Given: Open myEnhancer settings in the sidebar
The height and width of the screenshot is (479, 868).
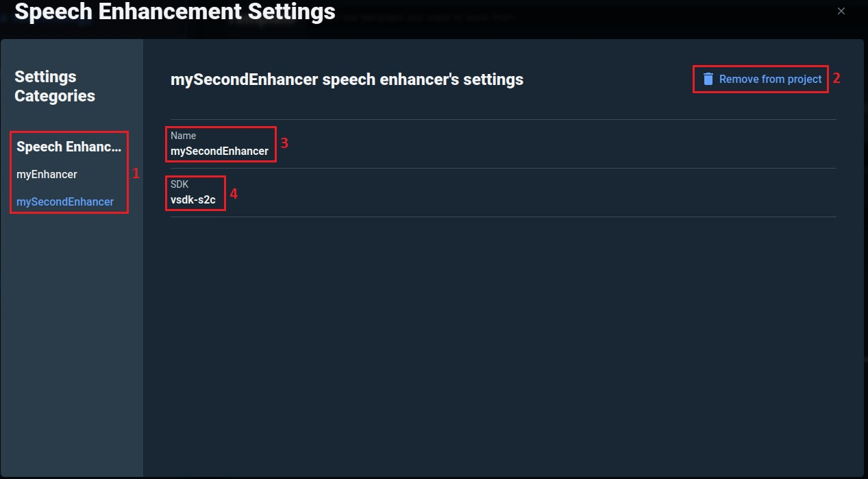Looking at the screenshot, I should (47, 174).
